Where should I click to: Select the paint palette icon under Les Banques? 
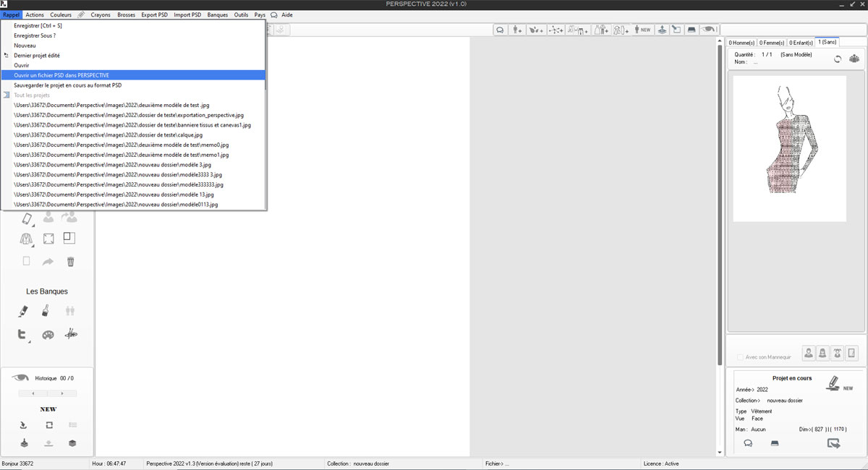pyautogui.click(x=48, y=335)
